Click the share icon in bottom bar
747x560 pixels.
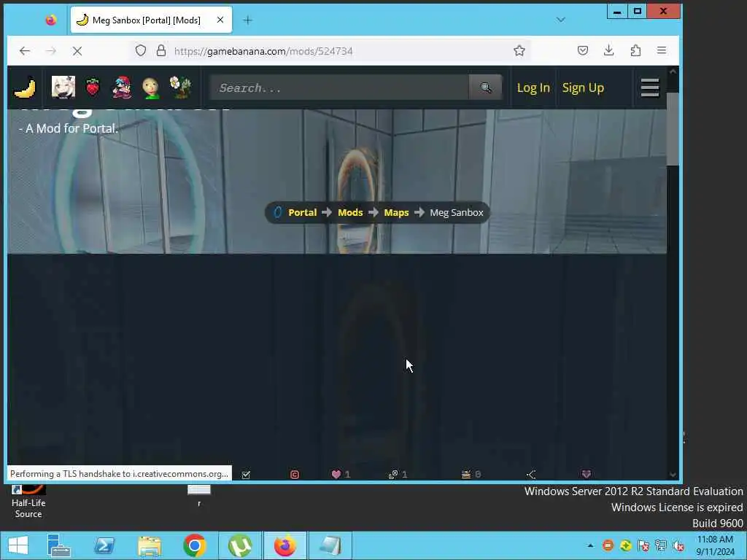coord(531,474)
